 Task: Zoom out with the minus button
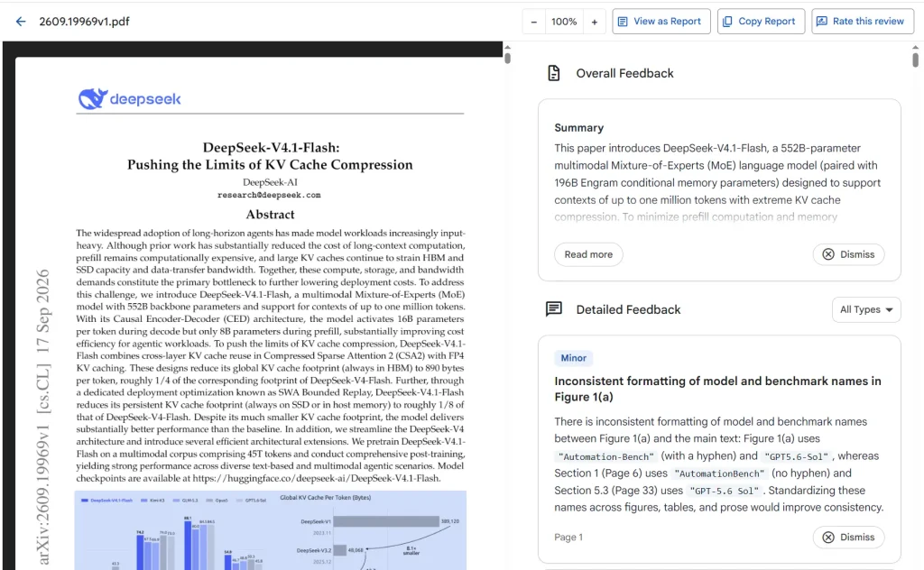coord(534,22)
